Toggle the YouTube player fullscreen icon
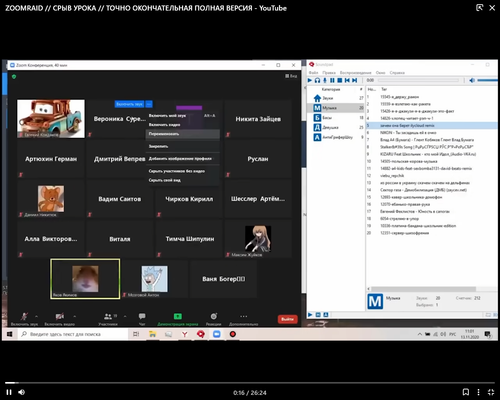 coord(491,392)
